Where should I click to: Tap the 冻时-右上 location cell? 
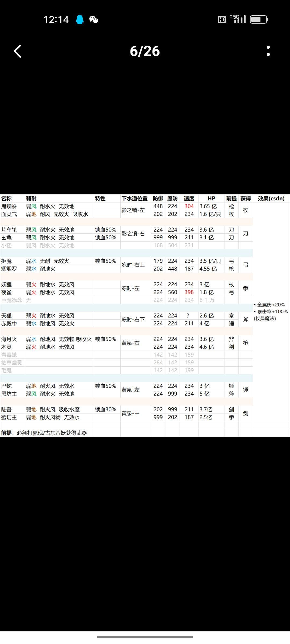[x=133, y=265]
